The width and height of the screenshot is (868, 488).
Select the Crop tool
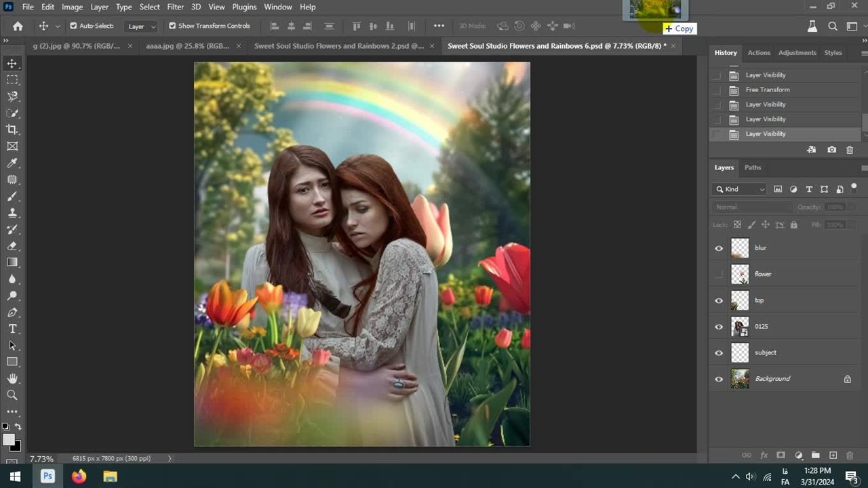[12, 129]
